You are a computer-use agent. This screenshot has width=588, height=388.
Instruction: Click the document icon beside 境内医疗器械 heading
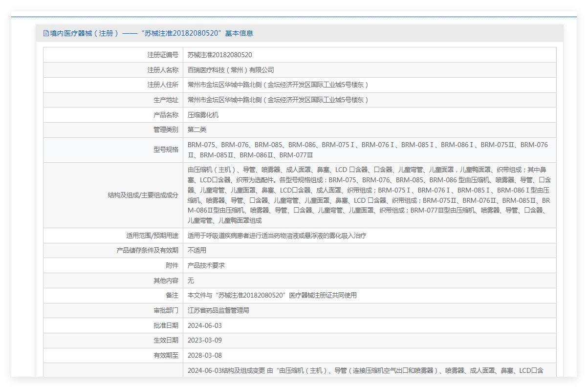point(46,33)
